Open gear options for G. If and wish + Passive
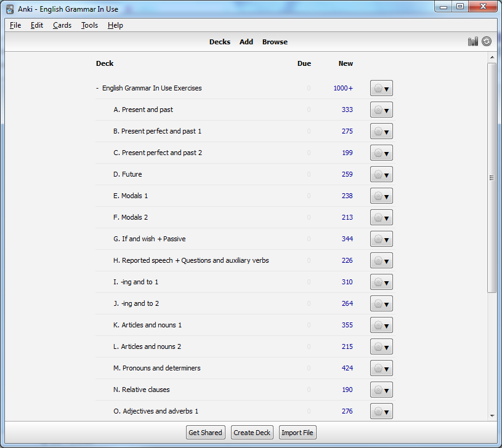The width and height of the screenshot is (502, 448). click(x=381, y=239)
